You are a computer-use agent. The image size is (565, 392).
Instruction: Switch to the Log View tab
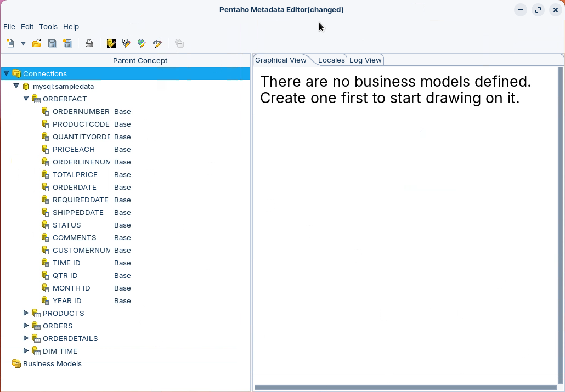tap(365, 60)
